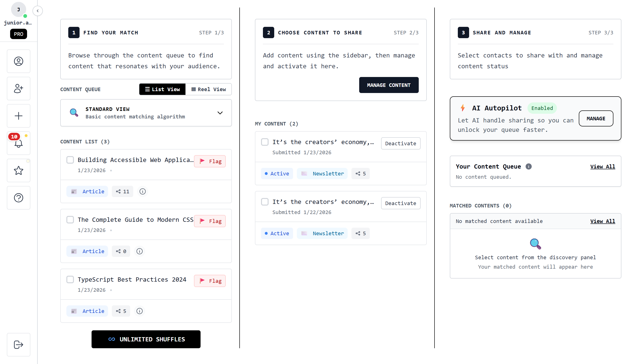The height and width of the screenshot is (364, 644).
Task: Click the plus icon in sidebar
Action: pos(19,116)
